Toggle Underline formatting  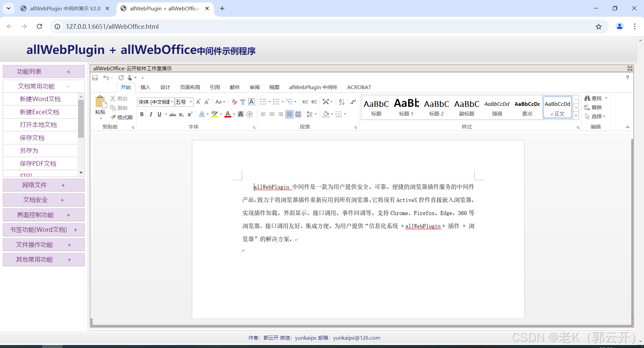[x=159, y=114]
